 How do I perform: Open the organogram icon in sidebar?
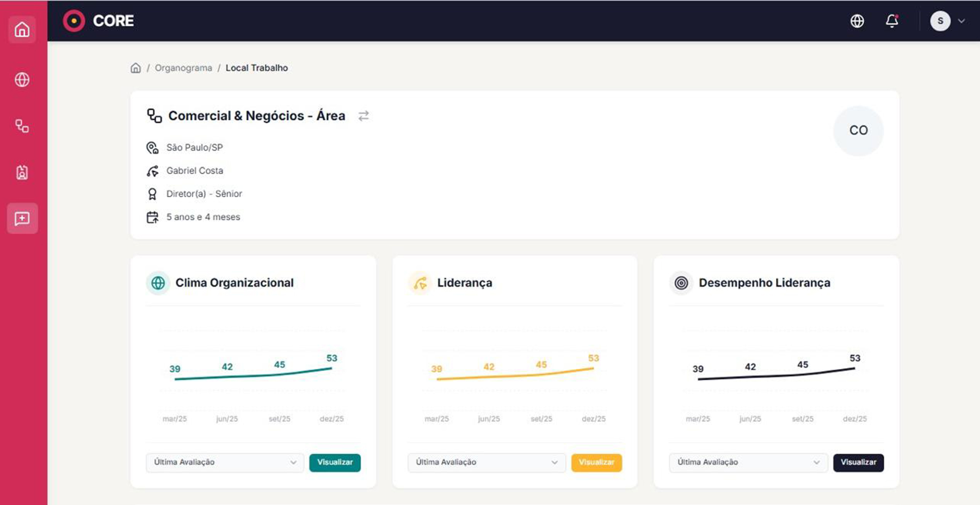click(x=22, y=126)
